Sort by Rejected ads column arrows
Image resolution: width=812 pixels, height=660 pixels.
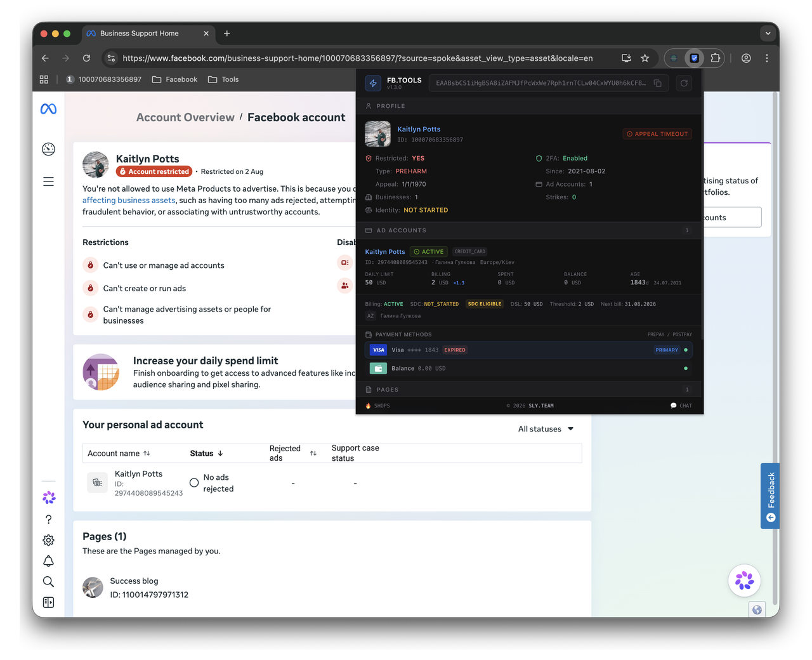313,453
